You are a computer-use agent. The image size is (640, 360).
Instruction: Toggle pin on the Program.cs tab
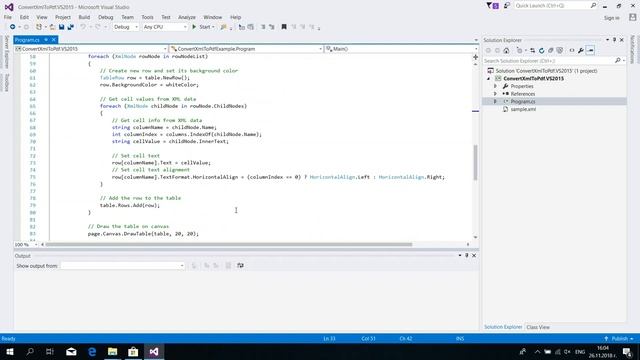[46, 40]
